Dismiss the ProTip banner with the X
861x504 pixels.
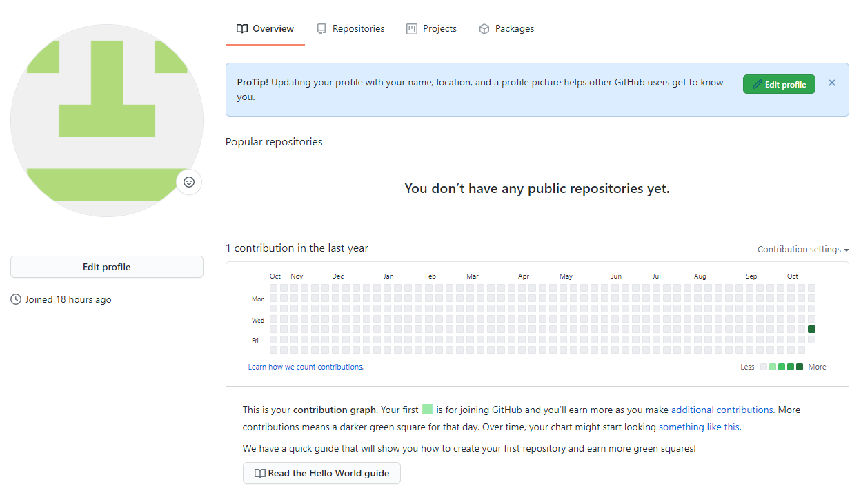click(832, 83)
